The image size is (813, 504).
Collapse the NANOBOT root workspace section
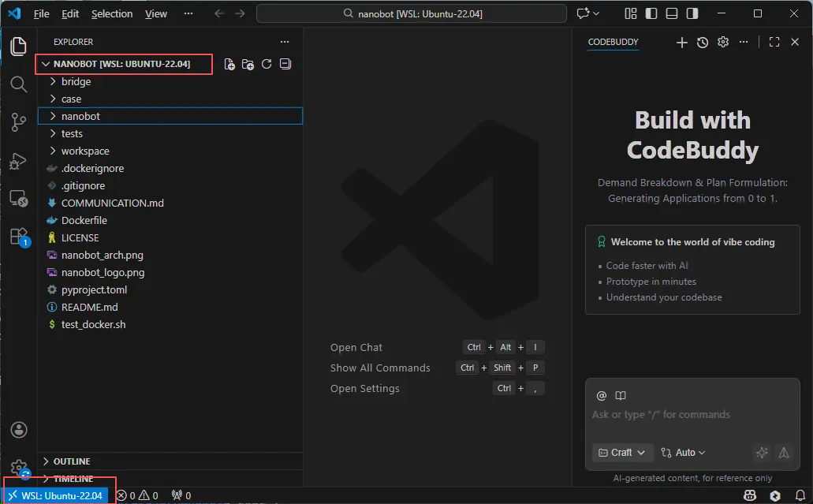pyautogui.click(x=124, y=64)
